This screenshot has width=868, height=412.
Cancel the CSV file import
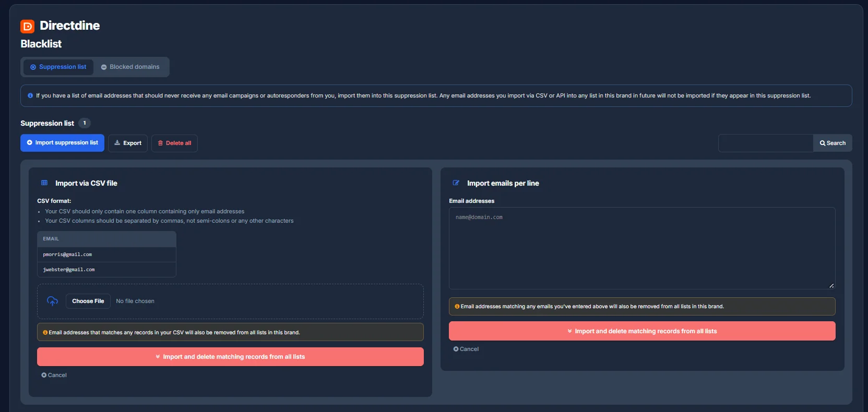tap(54, 375)
